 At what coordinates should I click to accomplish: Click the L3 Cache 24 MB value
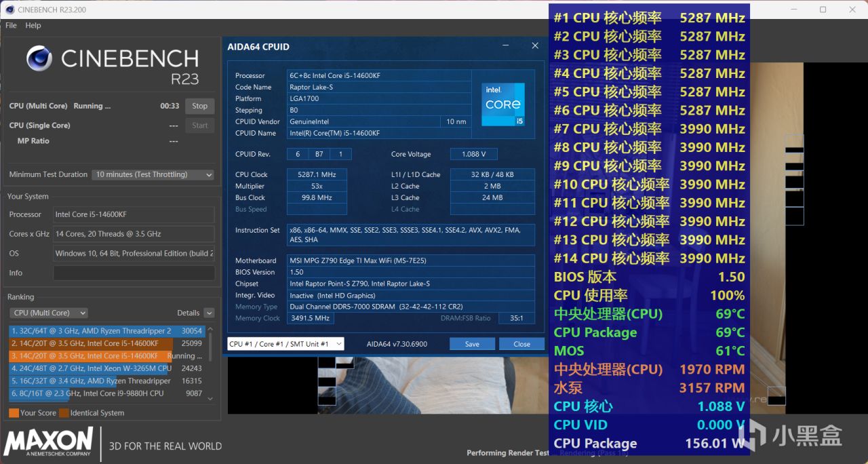tap(492, 197)
